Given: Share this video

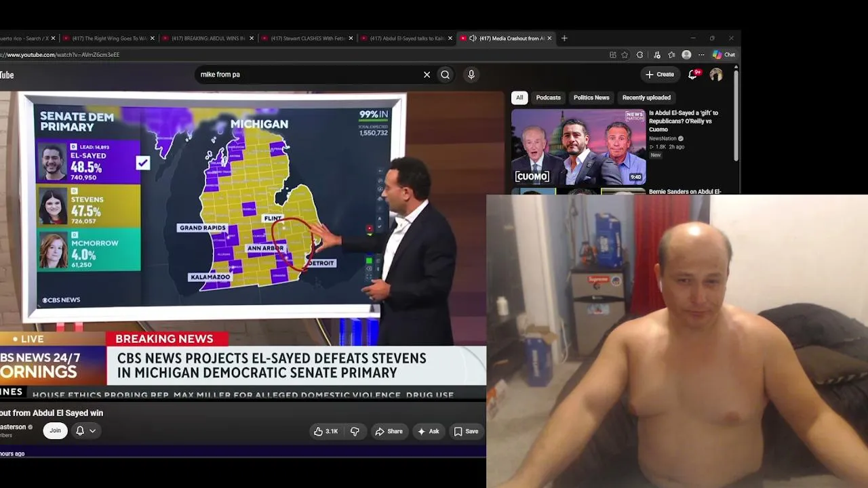Looking at the screenshot, I should (389, 431).
